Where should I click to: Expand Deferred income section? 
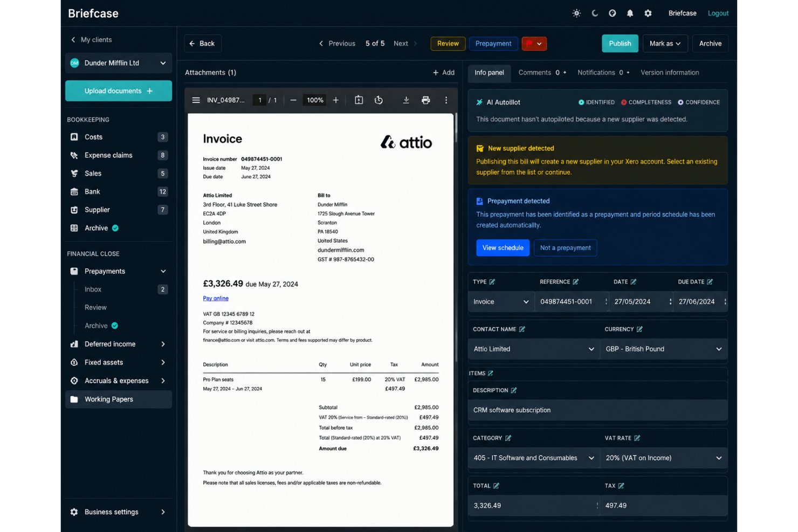(163, 344)
